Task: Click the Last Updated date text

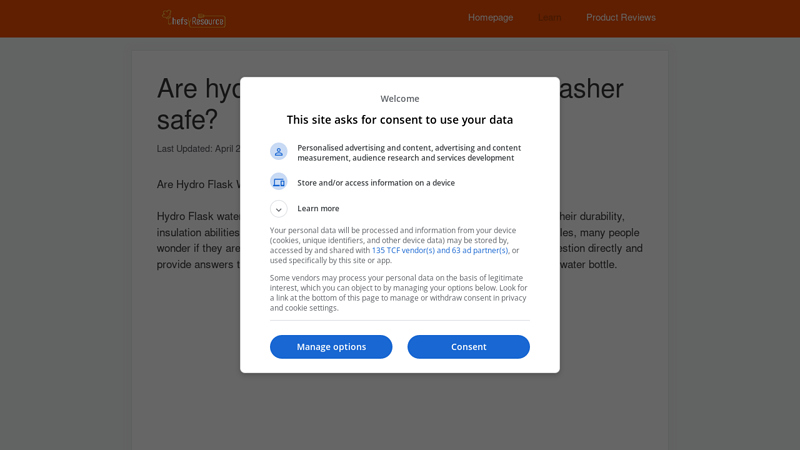Action: (198, 148)
